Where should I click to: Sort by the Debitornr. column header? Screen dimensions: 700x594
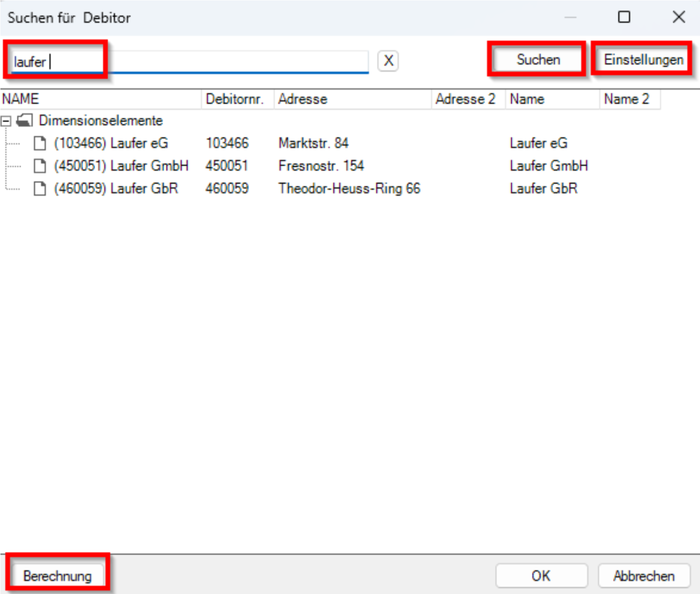coord(238,99)
